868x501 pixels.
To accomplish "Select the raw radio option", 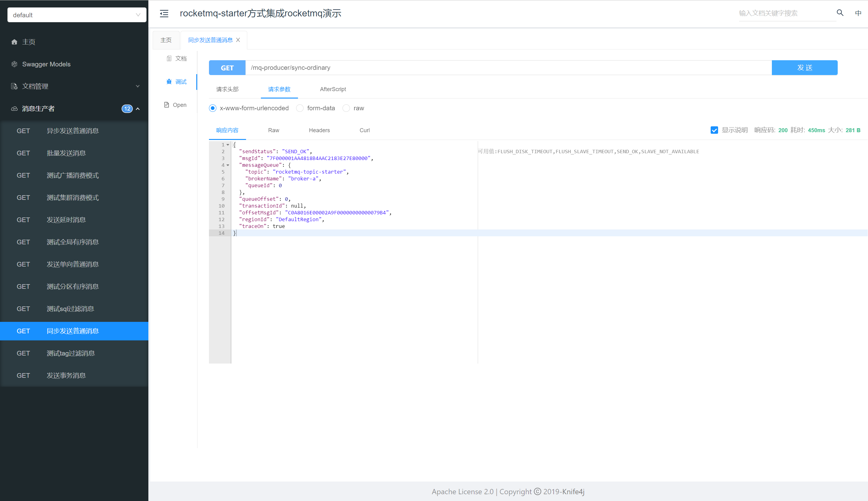I will [x=346, y=108].
